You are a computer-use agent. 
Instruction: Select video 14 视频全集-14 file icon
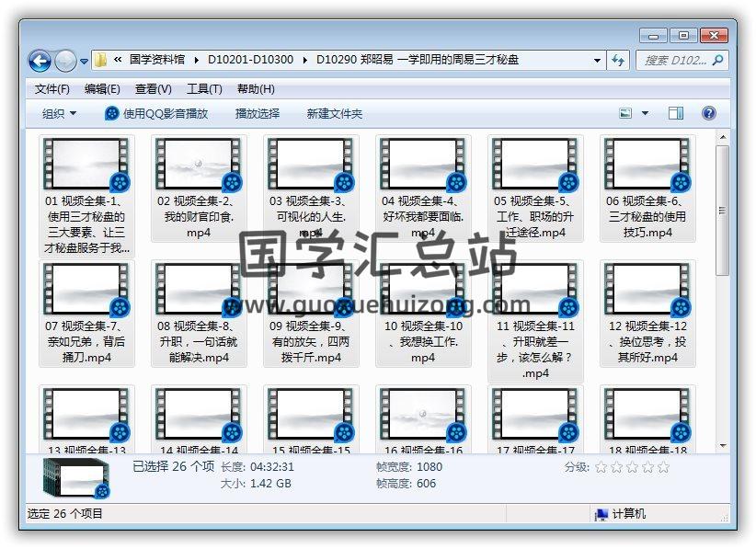pos(199,415)
